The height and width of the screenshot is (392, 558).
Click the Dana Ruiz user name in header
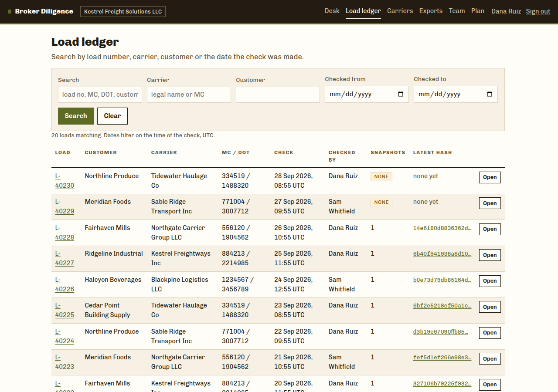506,11
